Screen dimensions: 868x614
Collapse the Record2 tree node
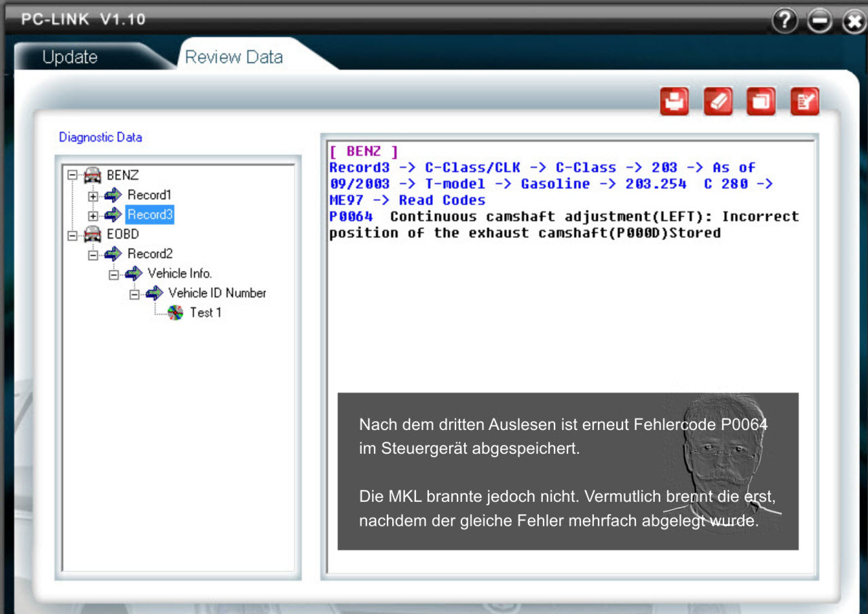pos(94,255)
